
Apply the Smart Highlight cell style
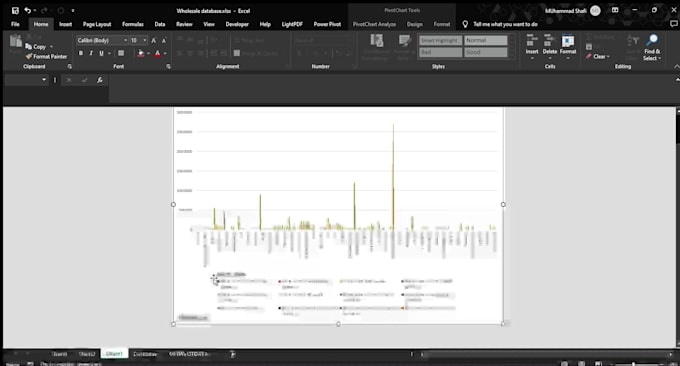[x=440, y=40]
